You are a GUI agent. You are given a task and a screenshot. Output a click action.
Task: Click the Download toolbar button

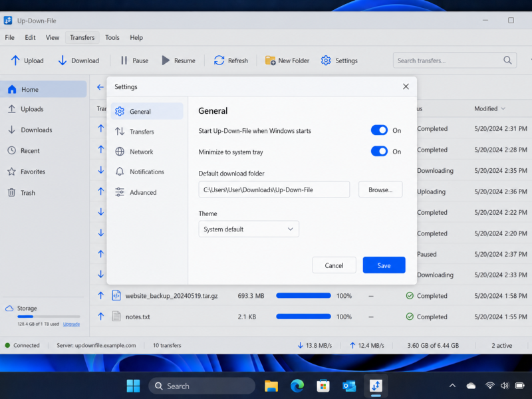78,61
